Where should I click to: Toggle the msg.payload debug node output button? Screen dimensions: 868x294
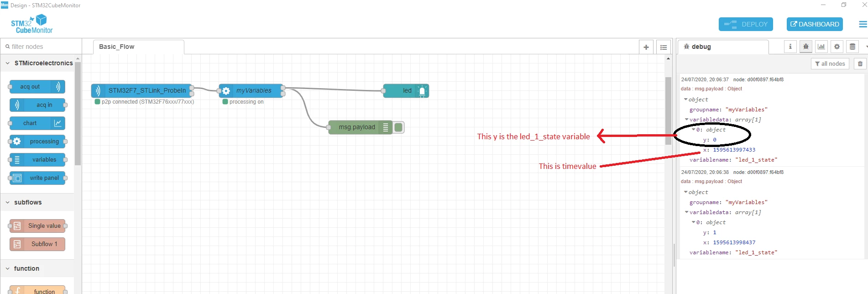click(x=398, y=127)
